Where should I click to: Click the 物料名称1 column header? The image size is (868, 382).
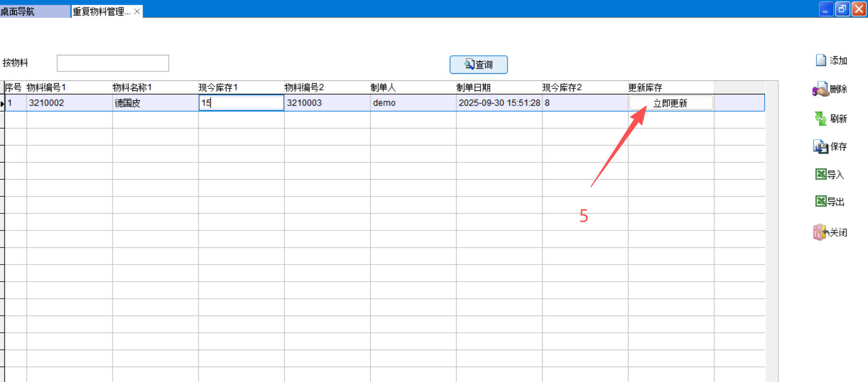[x=132, y=88]
